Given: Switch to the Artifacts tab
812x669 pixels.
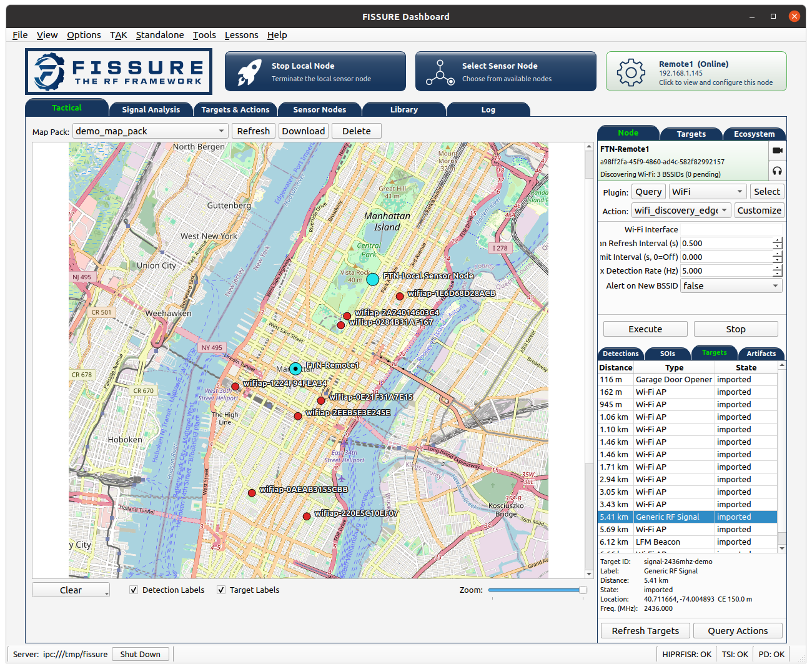Looking at the screenshot, I should point(761,354).
